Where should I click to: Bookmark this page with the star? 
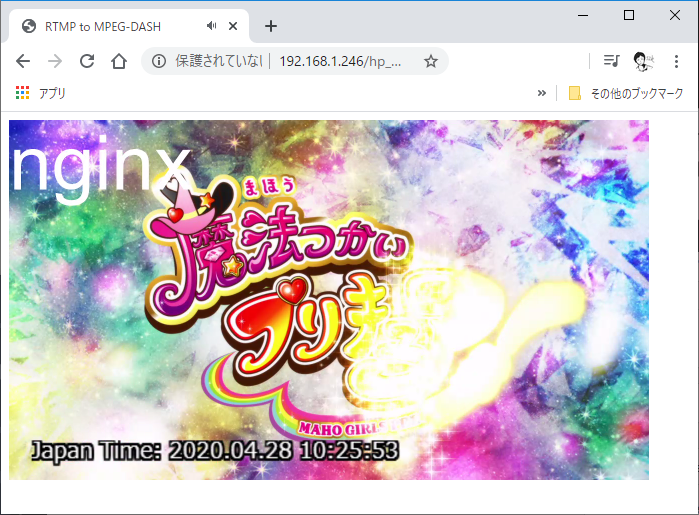431,61
